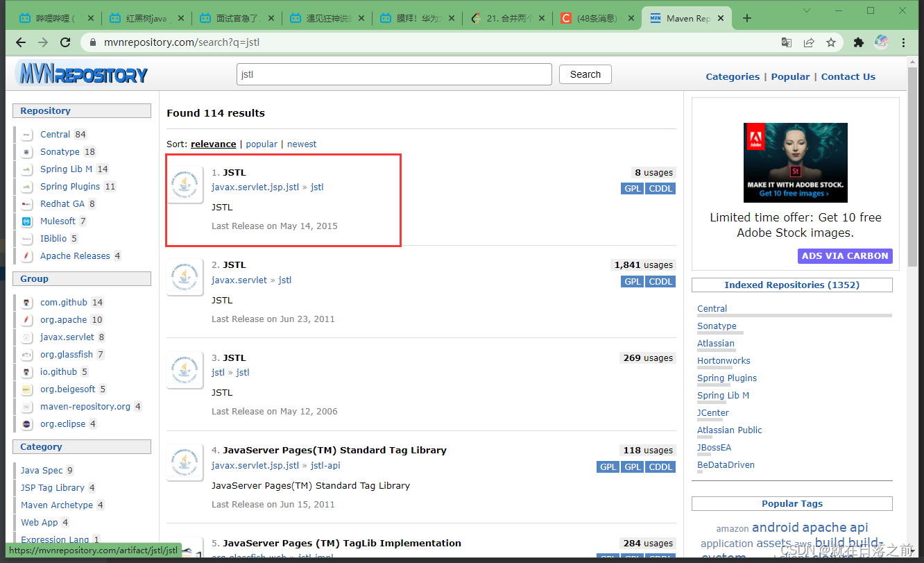Click the jstl search input field

[394, 74]
